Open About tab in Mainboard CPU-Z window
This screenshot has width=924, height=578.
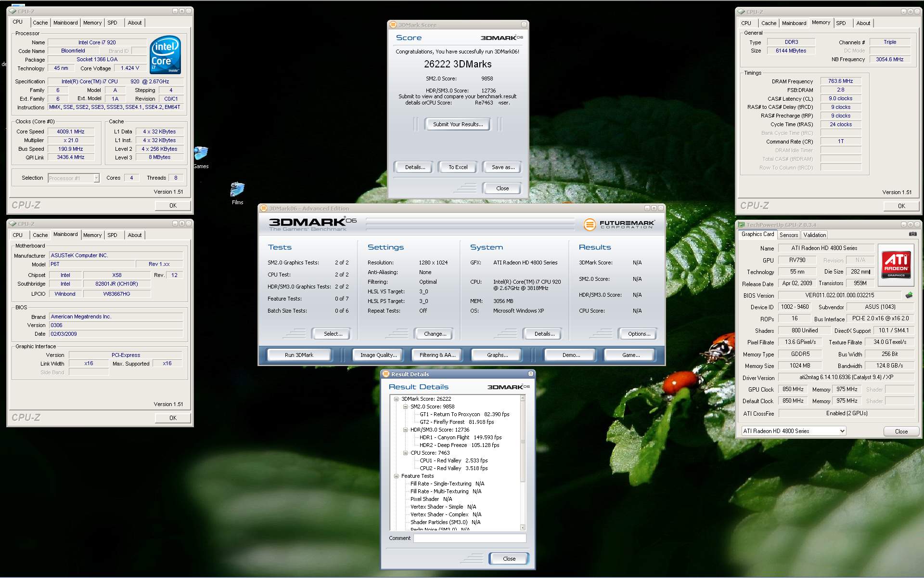135,235
